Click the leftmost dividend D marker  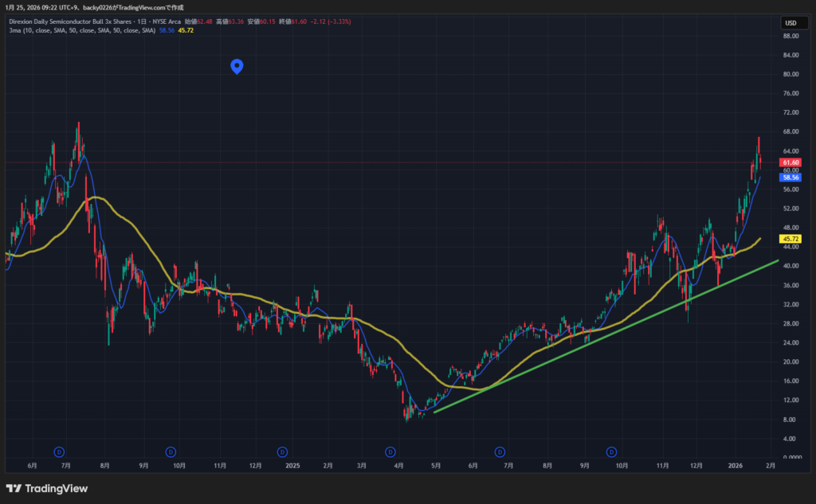(58, 451)
